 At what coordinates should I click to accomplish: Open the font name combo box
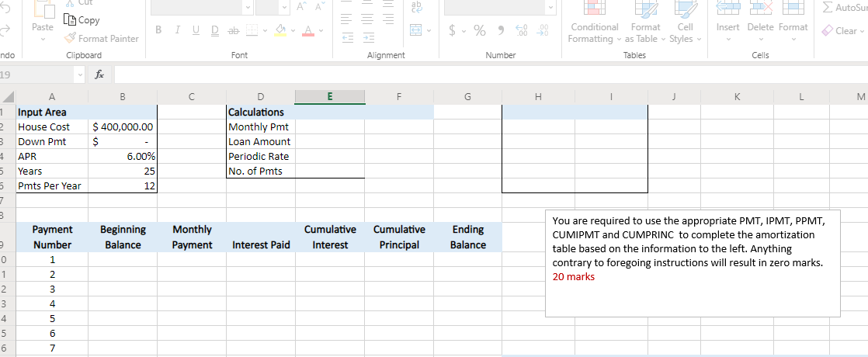203,6
